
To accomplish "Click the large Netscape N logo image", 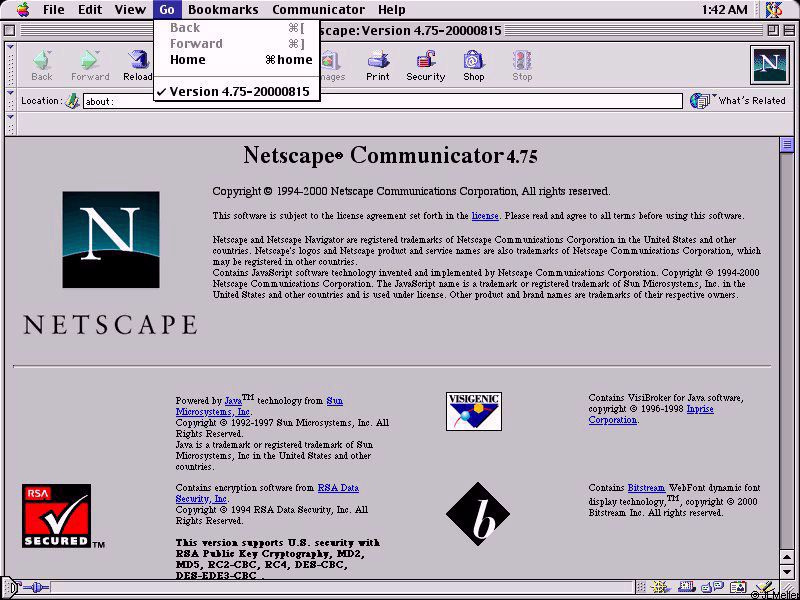I will pyautogui.click(x=111, y=240).
